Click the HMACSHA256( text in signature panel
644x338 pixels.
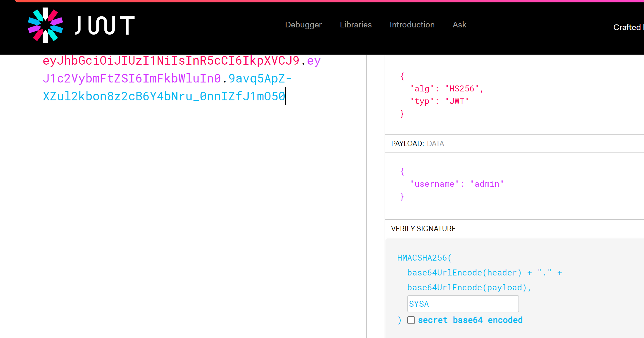(424, 258)
